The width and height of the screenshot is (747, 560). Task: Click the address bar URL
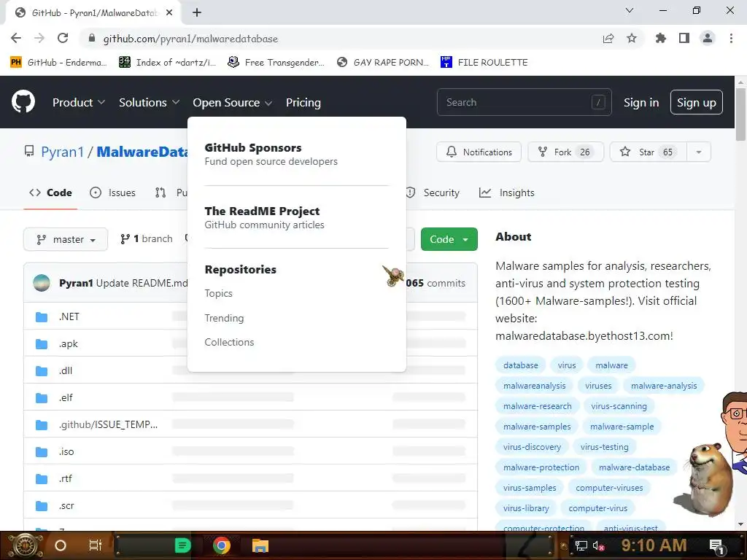click(190, 39)
